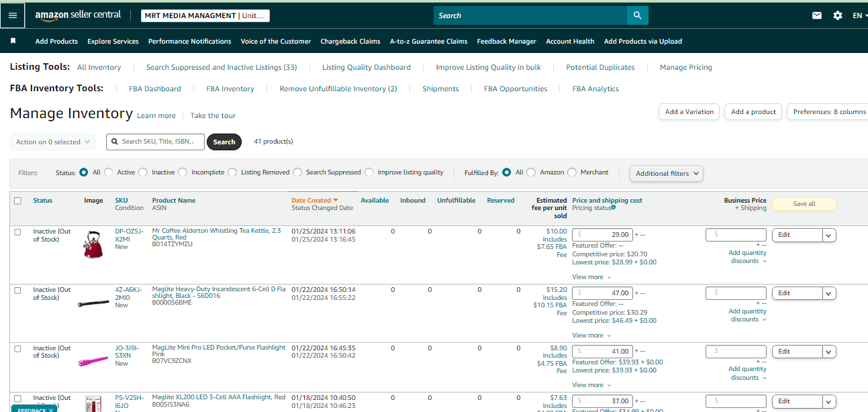Click the Pricing status info icon

tap(614, 207)
